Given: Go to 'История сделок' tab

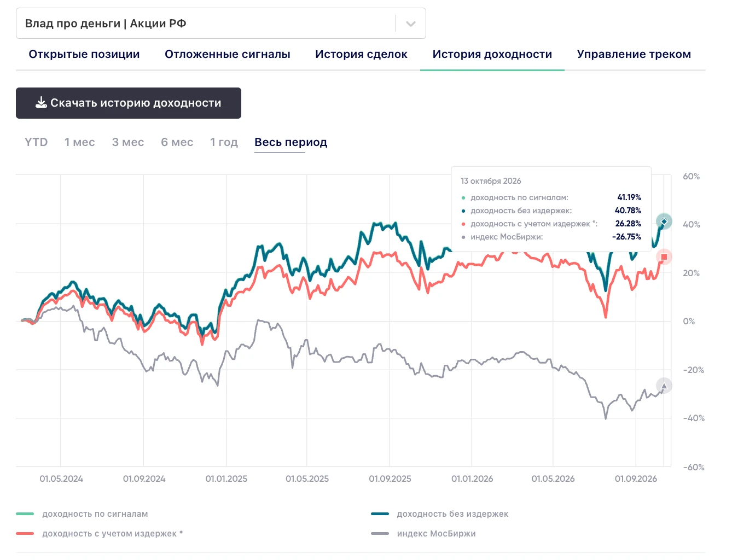Looking at the screenshot, I should [x=361, y=54].
